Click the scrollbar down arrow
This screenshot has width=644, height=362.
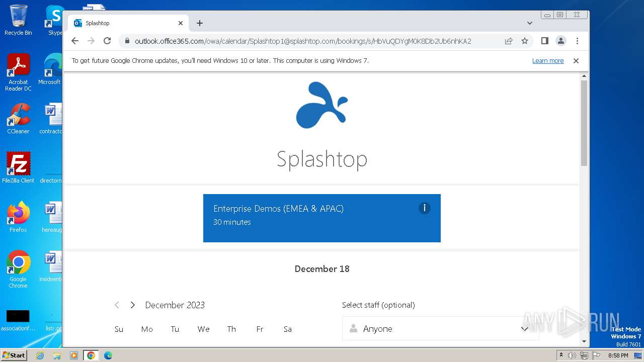(x=584, y=341)
